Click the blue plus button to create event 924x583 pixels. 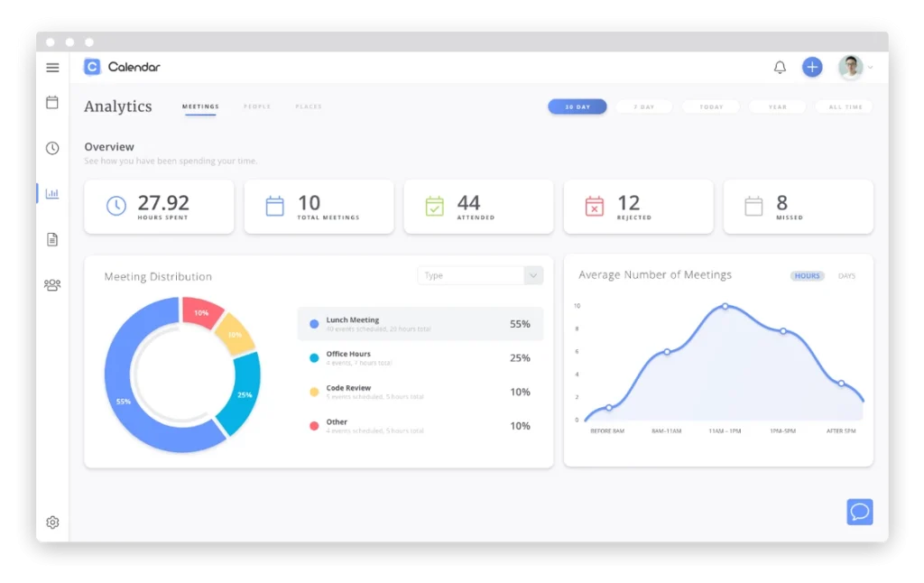[811, 67]
